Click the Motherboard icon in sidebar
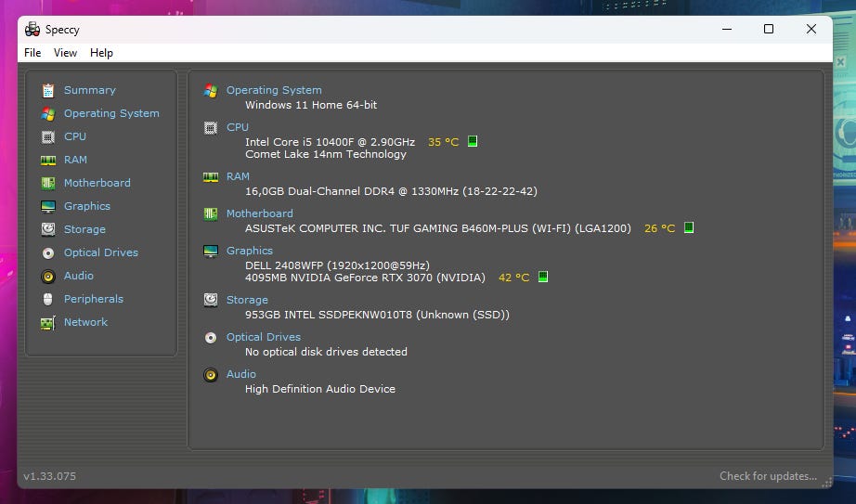The height and width of the screenshot is (504, 856). pyautogui.click(x=48, y=183)
